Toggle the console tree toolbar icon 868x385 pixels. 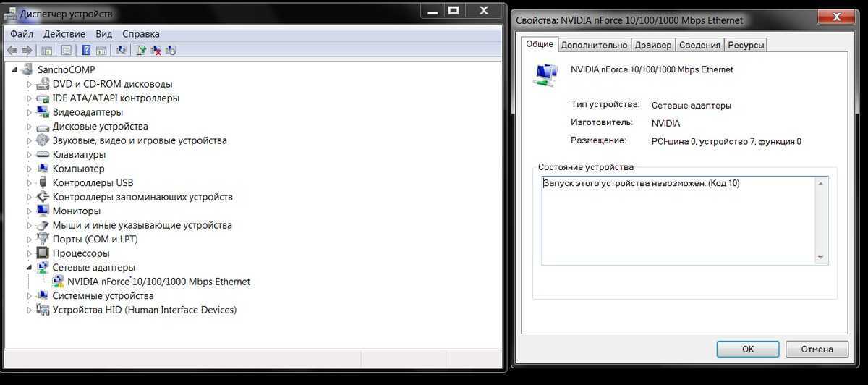[47, 50]
